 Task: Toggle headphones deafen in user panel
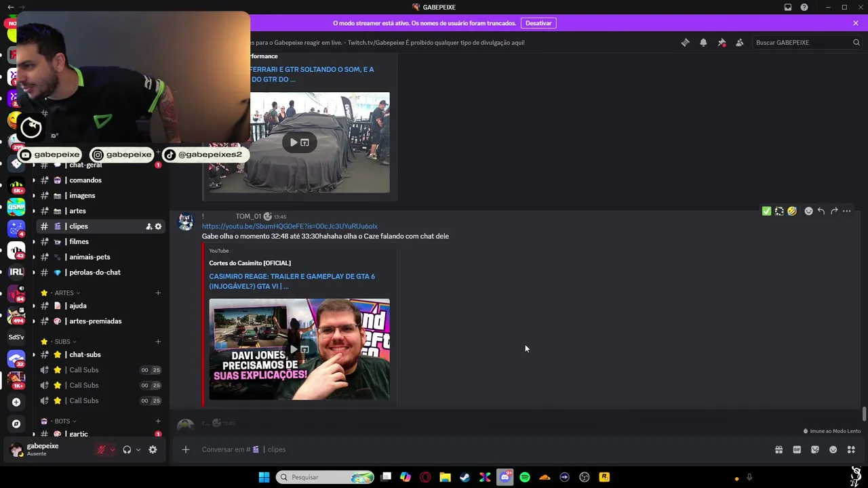click(x=127, y=449)
